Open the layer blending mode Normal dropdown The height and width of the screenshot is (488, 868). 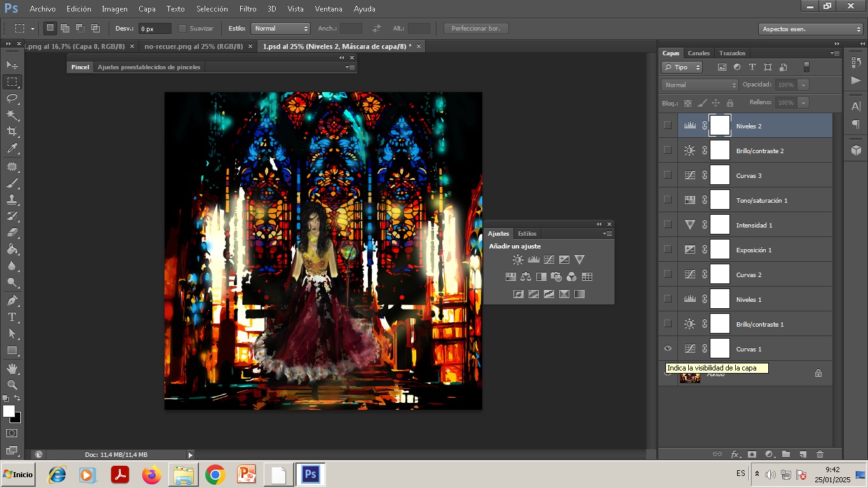tap(700, 85)
